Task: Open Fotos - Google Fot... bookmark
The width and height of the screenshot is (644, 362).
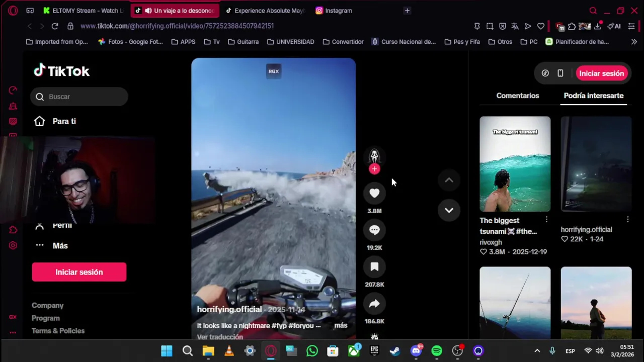Action: pyautogui.click(x=130, y=42)
